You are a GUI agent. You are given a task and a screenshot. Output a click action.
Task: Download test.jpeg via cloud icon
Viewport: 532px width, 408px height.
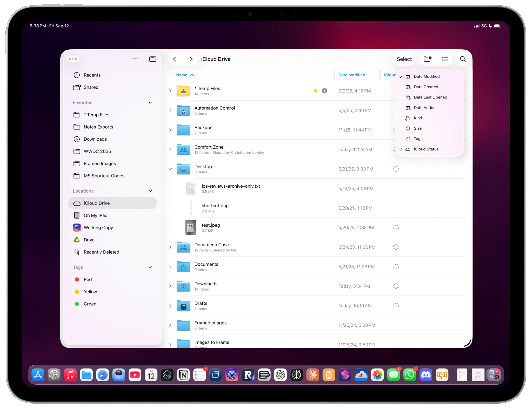pos(396,228)
